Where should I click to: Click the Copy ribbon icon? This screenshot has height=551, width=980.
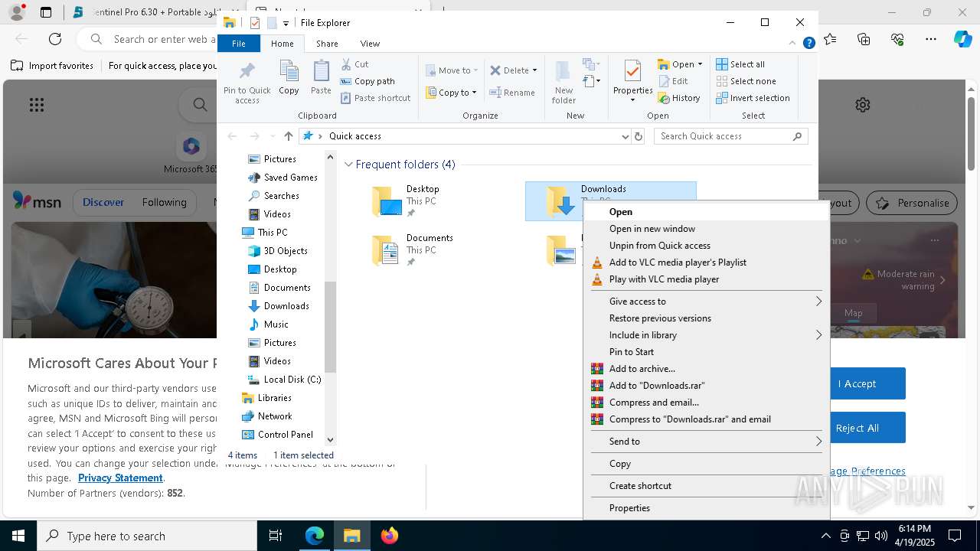289,78
